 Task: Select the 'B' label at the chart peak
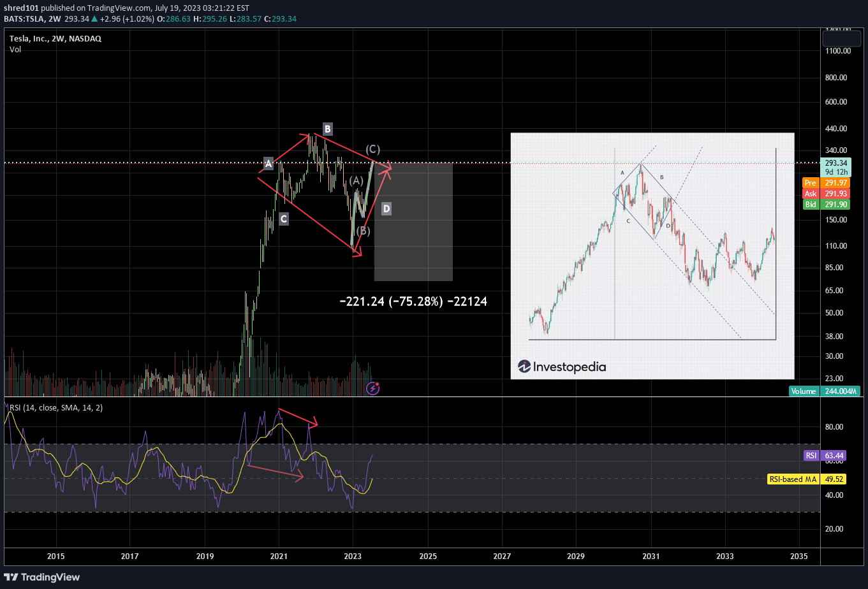(327, 129)
